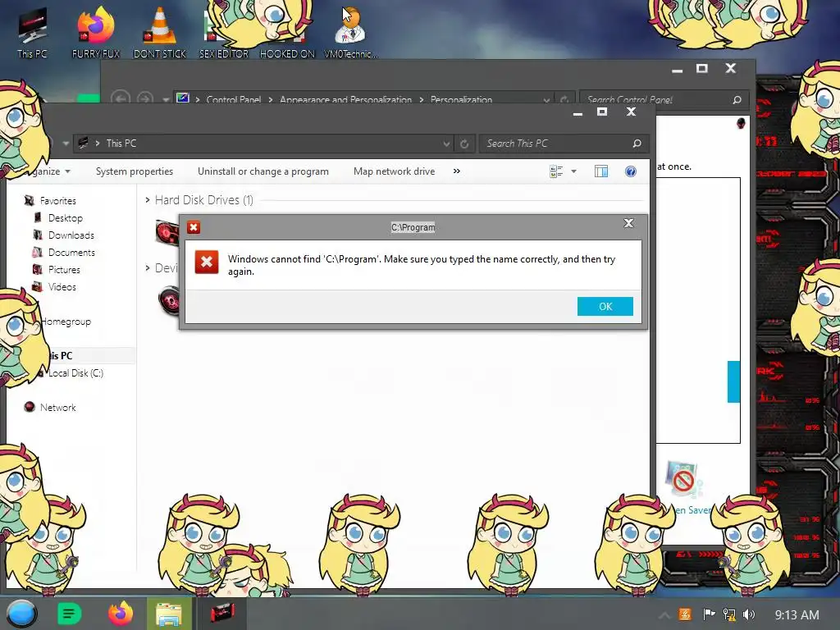Open This PC desktop icon
Screen dimensions: 840x630
click(x=32, y=32)
